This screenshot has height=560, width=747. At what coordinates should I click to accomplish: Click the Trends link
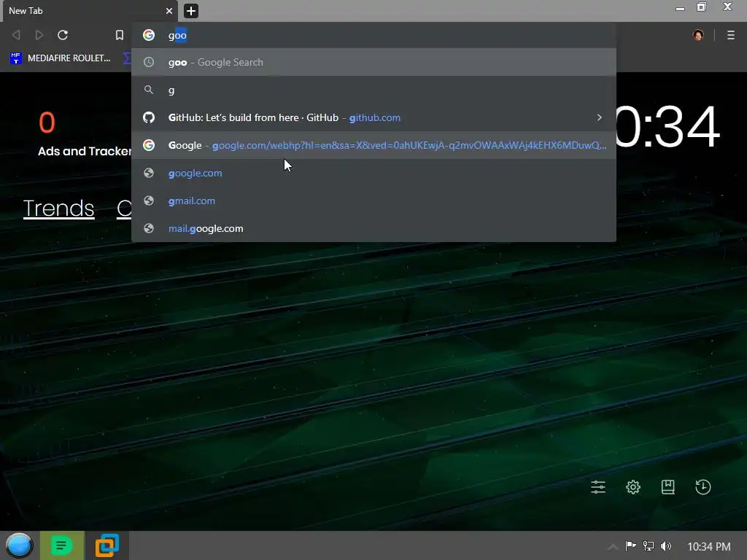[58, 208]
